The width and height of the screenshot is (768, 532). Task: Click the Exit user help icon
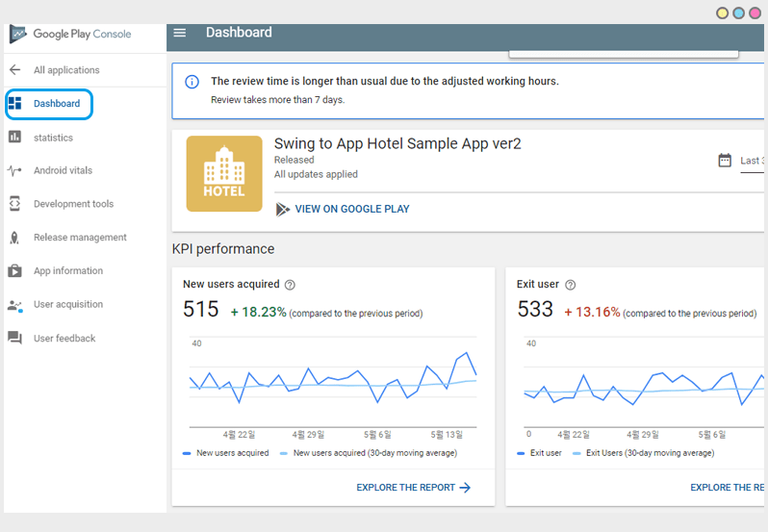570,285
